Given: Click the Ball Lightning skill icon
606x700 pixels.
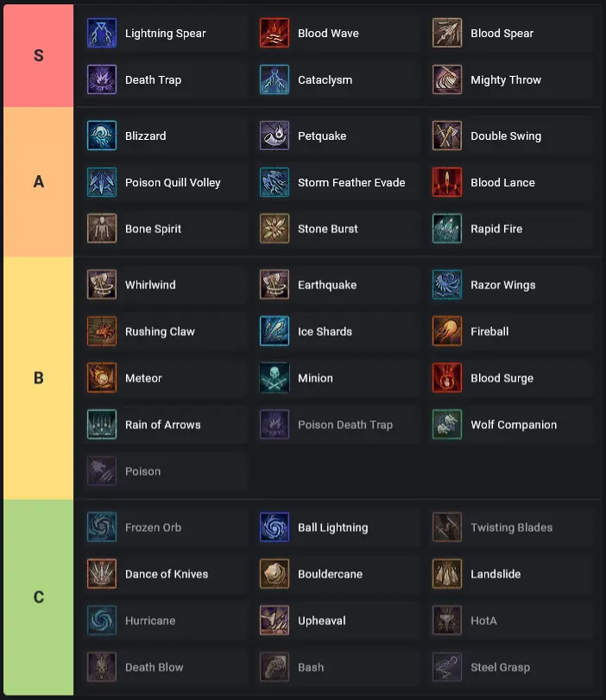Looking at the screenshot, I should tap(275, 527).
